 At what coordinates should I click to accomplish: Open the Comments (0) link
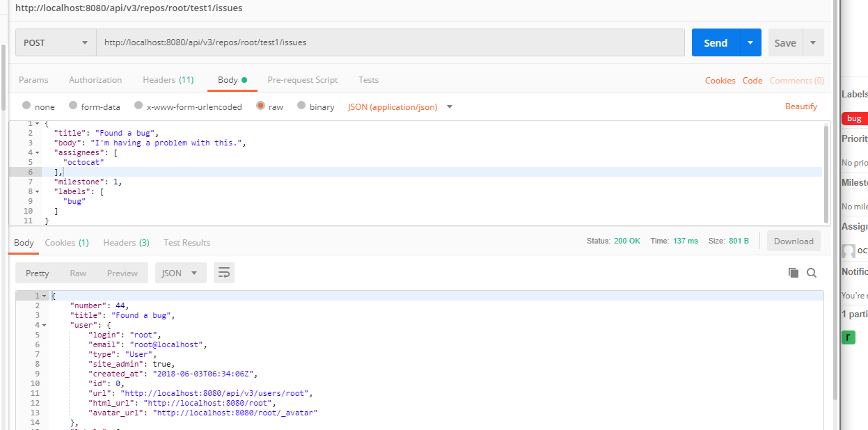[x=797, y=81]
